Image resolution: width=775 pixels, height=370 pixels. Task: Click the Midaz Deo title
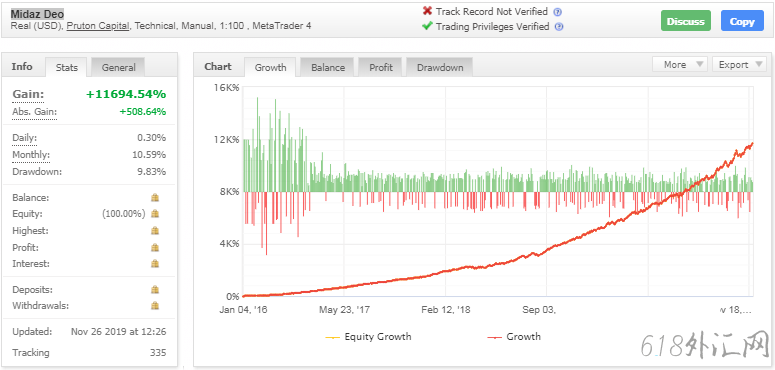37,14
